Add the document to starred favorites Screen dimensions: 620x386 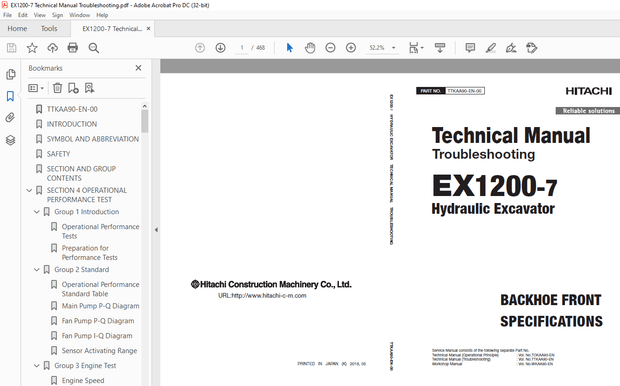tap(32, 48)
